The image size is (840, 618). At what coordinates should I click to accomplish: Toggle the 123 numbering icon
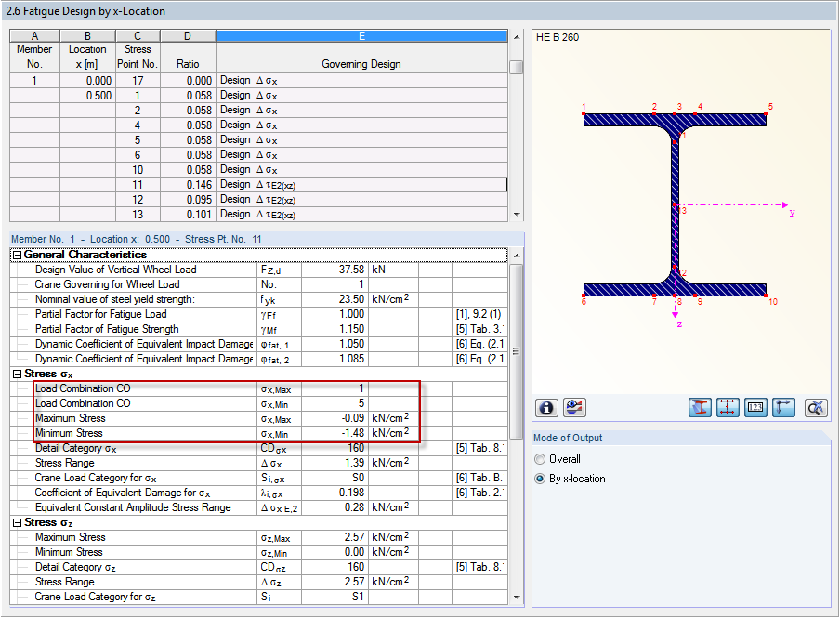click(x=755, y=408)
